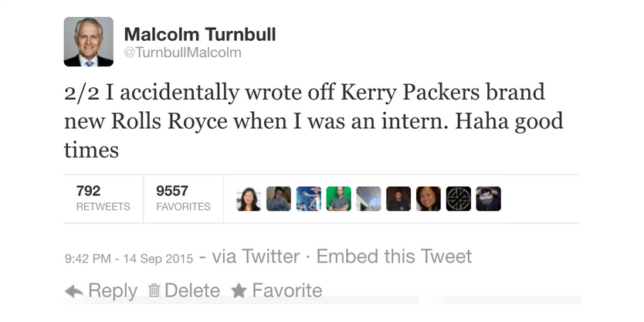Click the last avatar on the right
Screen dimensions: 644x322
(x=489, y=199)
